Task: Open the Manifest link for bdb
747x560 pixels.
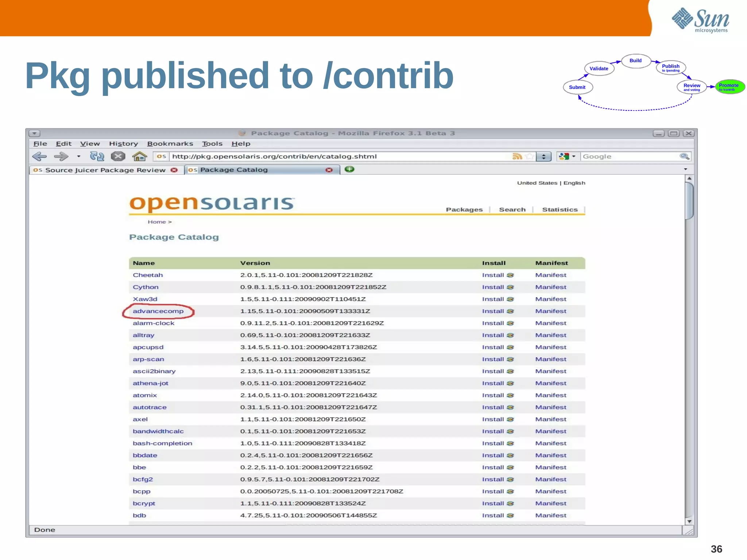Action: [551, 516]
